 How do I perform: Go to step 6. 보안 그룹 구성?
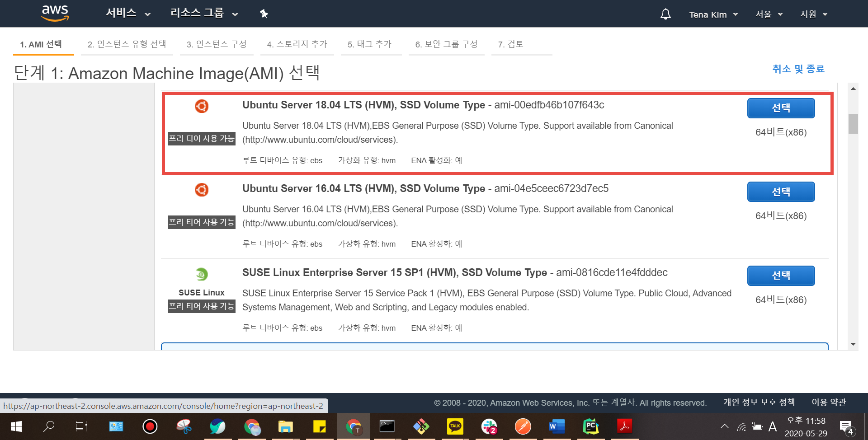[447, 44]
